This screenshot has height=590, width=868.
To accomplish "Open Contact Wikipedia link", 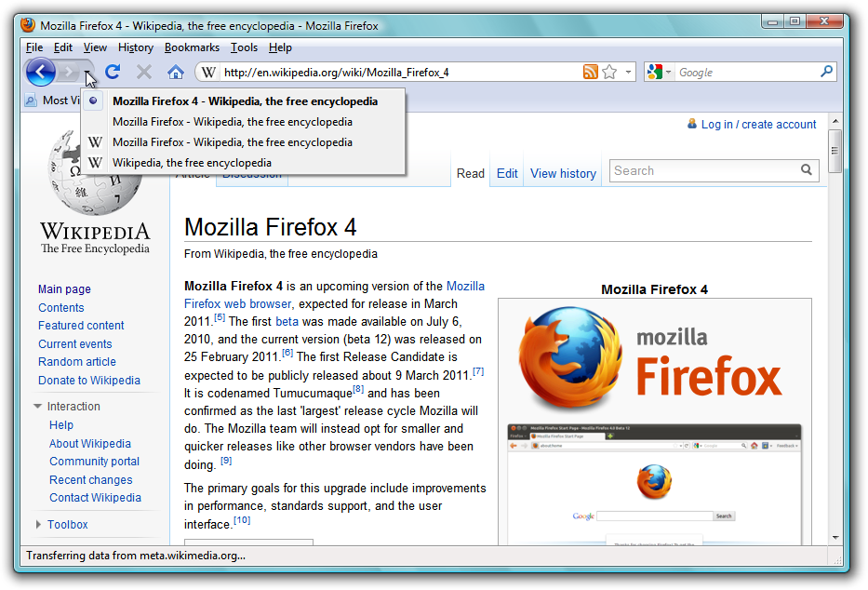I will 95,498.
